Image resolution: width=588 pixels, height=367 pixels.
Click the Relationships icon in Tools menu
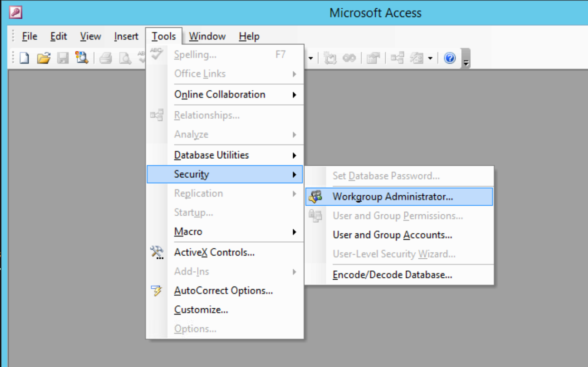(156, 115)
